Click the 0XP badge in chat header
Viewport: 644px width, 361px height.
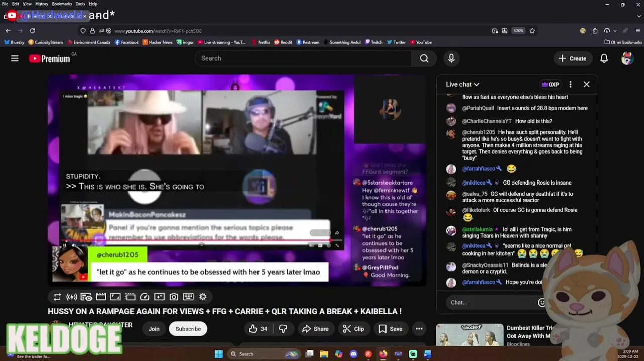(550, 84)
